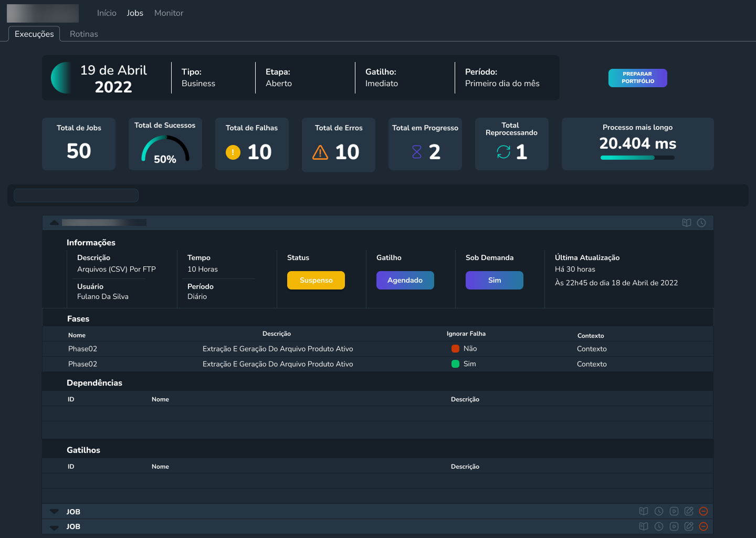Expand the first collapsed JOB row
Screen dimensions: 756x538
[x=54, y=512]
